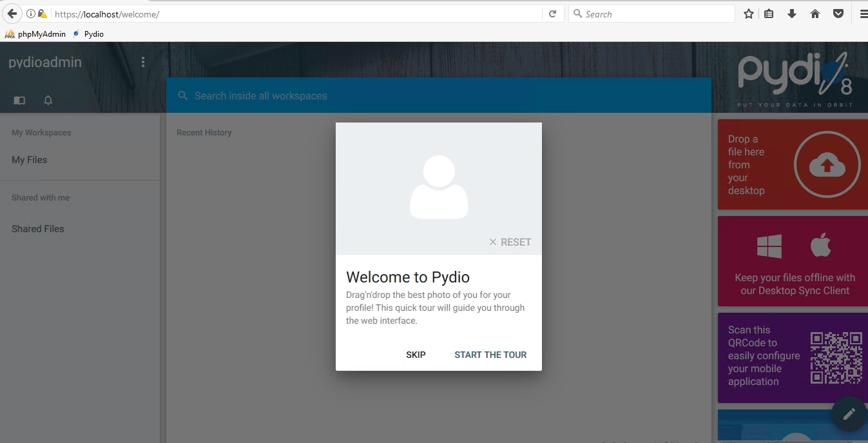Click the Shared with me label

coord(41,198)
